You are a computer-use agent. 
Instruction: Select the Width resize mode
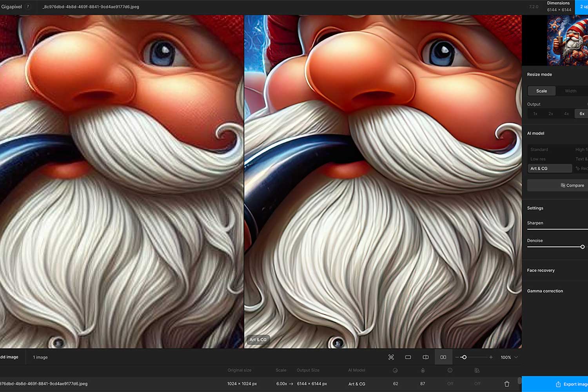570,91
